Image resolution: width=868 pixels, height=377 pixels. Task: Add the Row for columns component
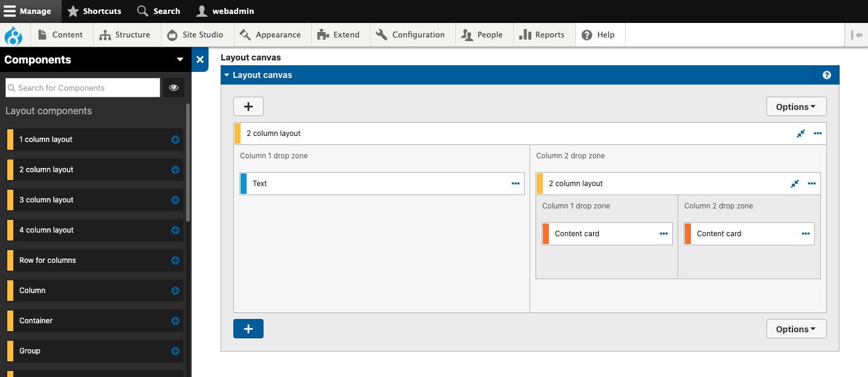[175, 260]
